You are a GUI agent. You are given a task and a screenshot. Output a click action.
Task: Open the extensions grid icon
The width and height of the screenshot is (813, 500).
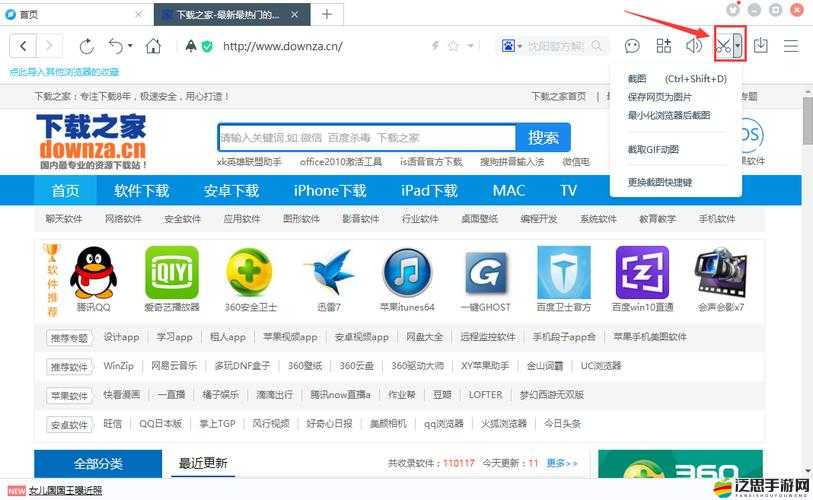664,46
